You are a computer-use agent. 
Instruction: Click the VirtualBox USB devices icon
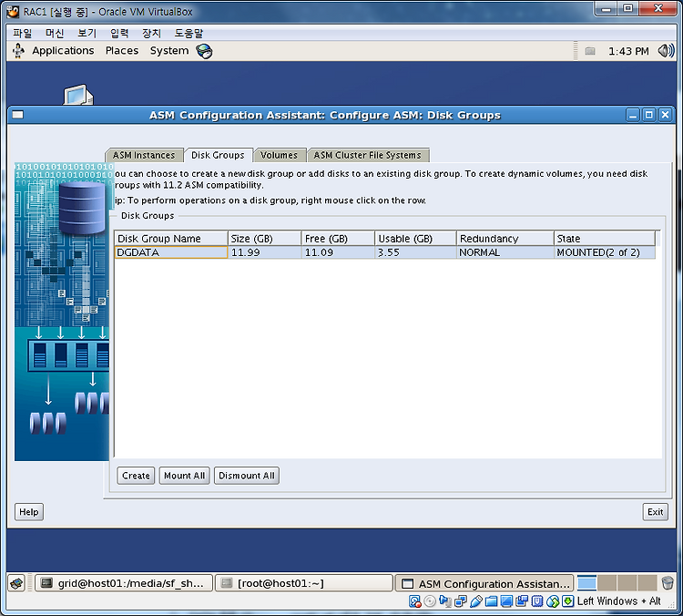[476, 601]
